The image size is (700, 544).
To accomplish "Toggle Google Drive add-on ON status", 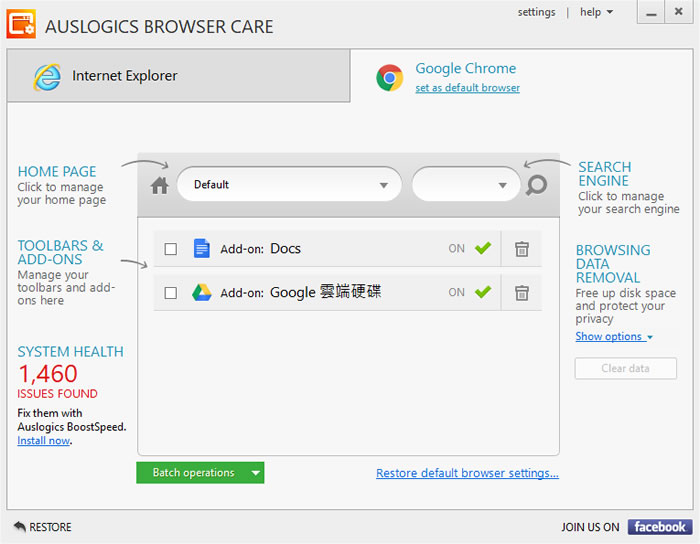I will 471,293.
